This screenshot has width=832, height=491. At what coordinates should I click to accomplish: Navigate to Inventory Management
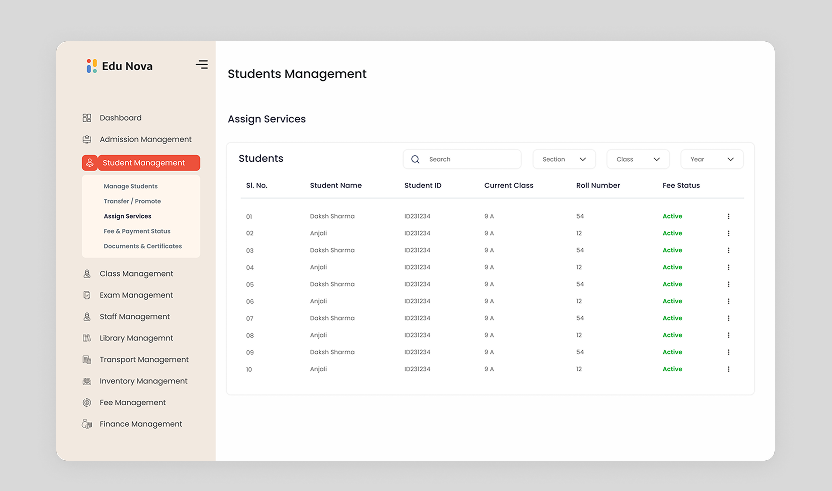click(143, 381)
